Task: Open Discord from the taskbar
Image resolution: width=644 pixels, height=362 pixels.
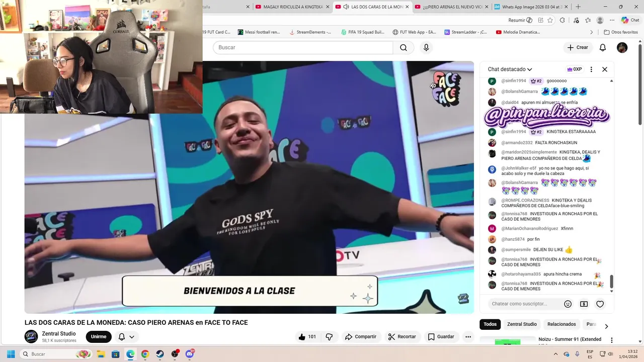Action: click(x=190, y=354)
